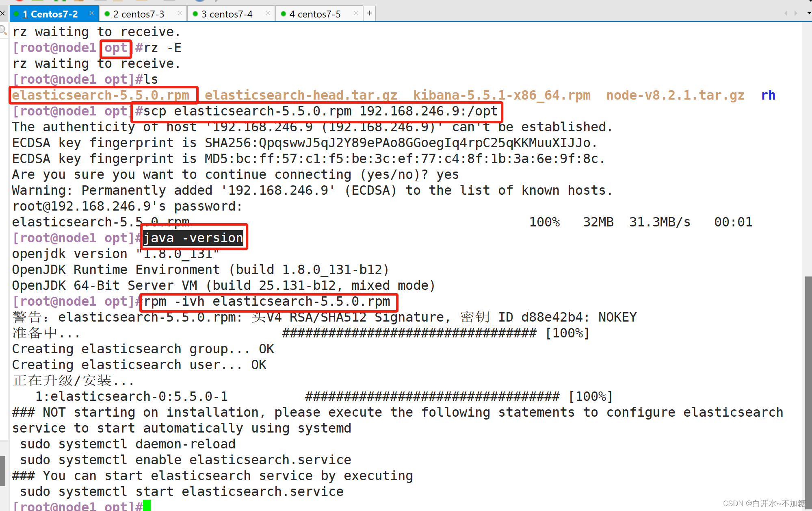
Task: Click the 00:01 transfer time value
Action: coord(733,222)
